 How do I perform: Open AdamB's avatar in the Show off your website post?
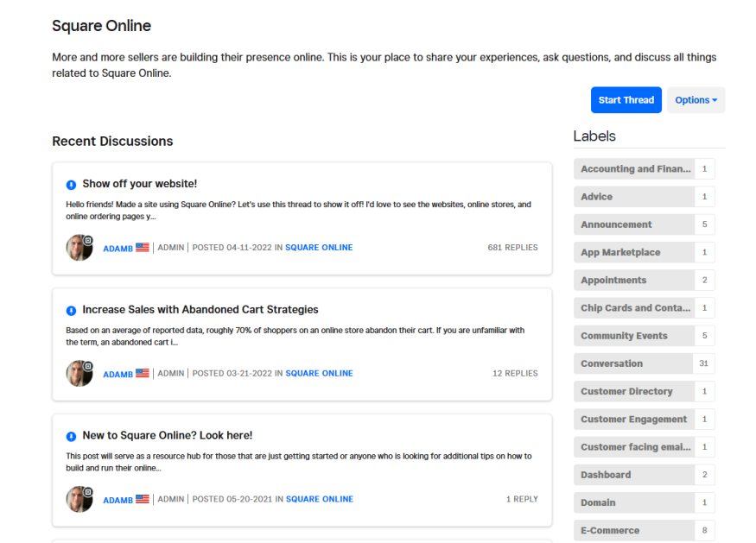tap(79, 248)
